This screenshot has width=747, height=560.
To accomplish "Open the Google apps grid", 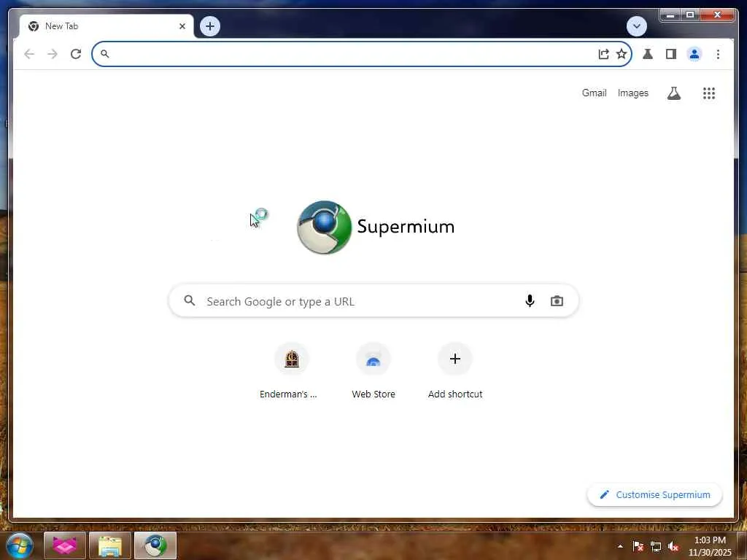I will click(709, 93).
